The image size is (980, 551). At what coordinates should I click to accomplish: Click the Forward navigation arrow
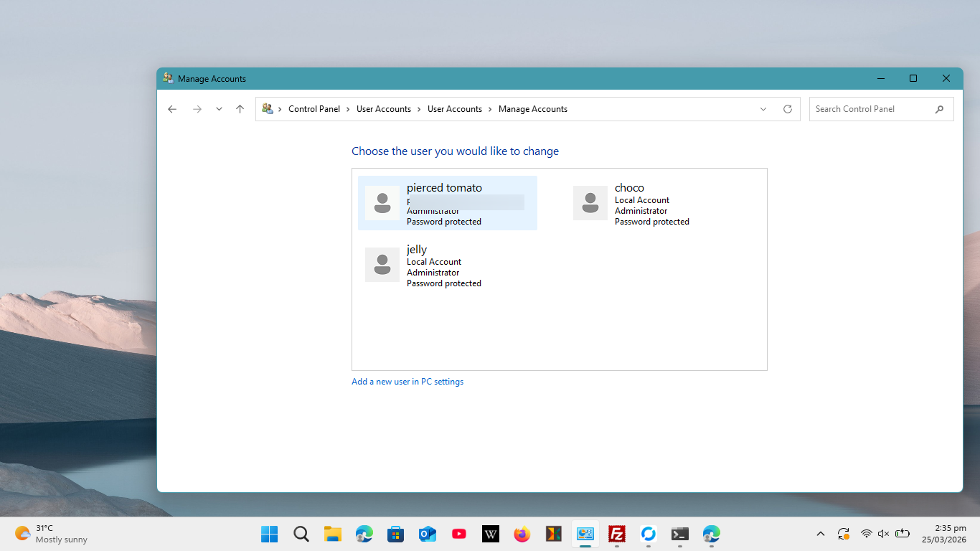pos(197,109)
